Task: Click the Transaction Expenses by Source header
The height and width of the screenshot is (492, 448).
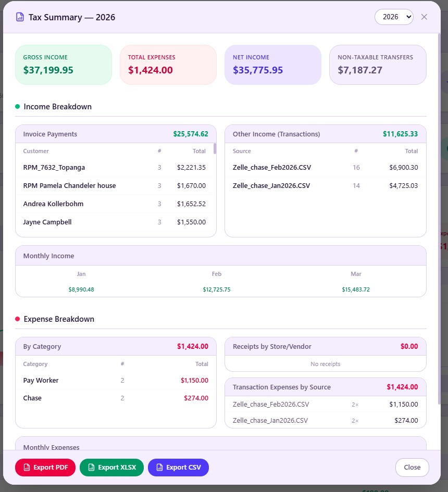Action: point(325,387)
